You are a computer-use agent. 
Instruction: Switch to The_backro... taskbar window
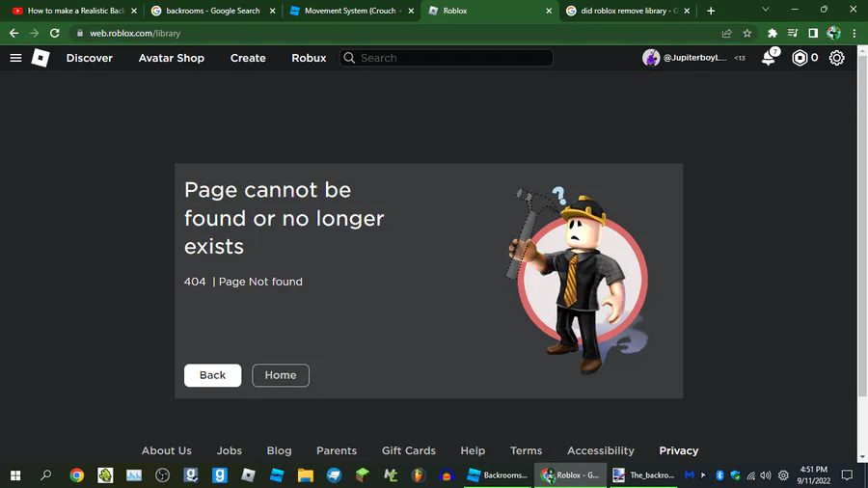[x=644, y=474]
